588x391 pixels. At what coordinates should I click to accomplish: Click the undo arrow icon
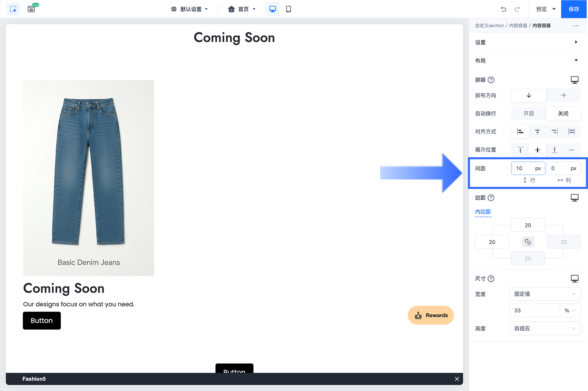[x=503, y=9]
